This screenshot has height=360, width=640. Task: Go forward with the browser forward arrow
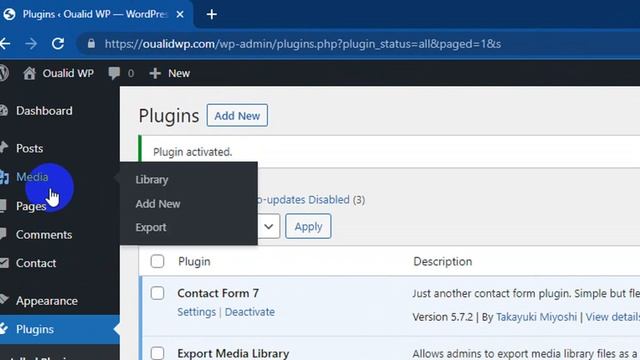coord(31,44)
